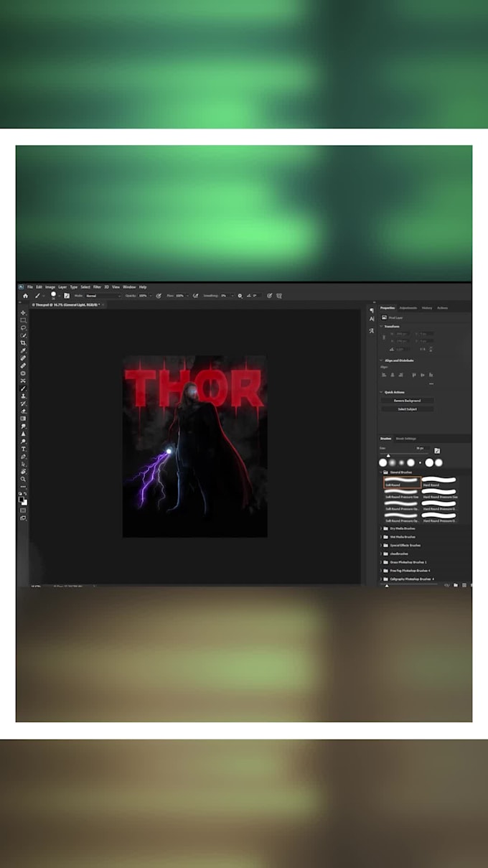
Task: Collapse the Align and Distribute section
Action: 381,360
